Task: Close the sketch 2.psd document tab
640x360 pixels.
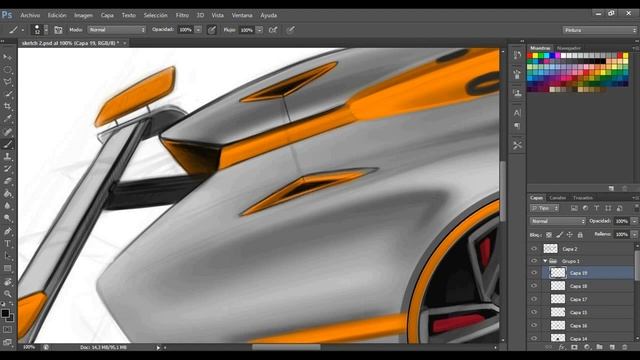Action: [124, 43]
